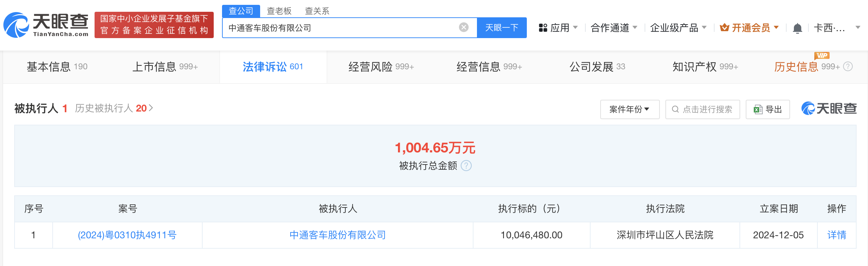The height and width of the screenshot is (266, 868).
Task: Click the 被执行人 column header
Action: tap(338, 209)
